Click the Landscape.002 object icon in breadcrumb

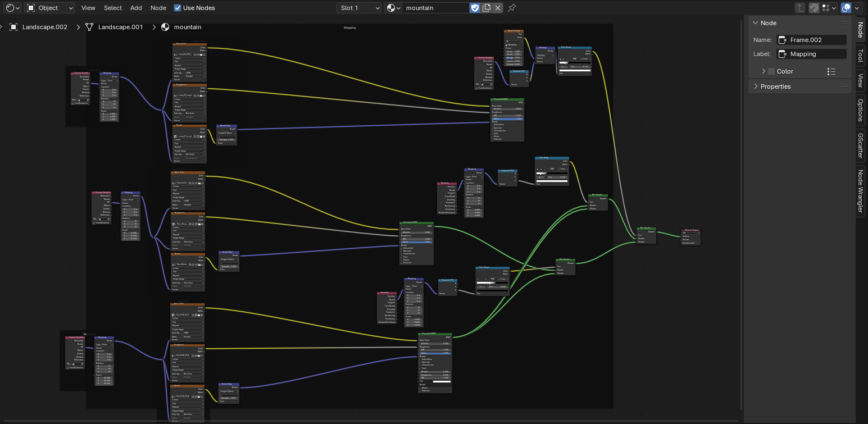(x=13, y=27)
